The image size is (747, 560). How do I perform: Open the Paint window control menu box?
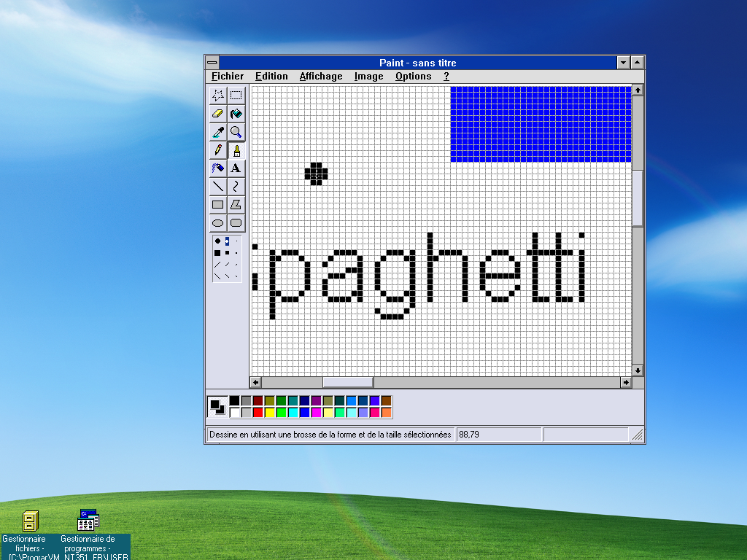pos(212,63)
